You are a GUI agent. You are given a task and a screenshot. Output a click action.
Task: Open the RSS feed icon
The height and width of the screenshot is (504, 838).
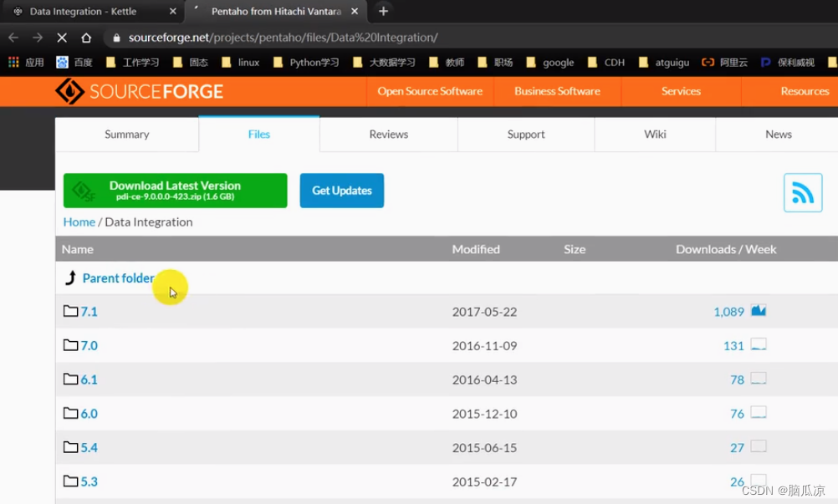tap(803, 193)
